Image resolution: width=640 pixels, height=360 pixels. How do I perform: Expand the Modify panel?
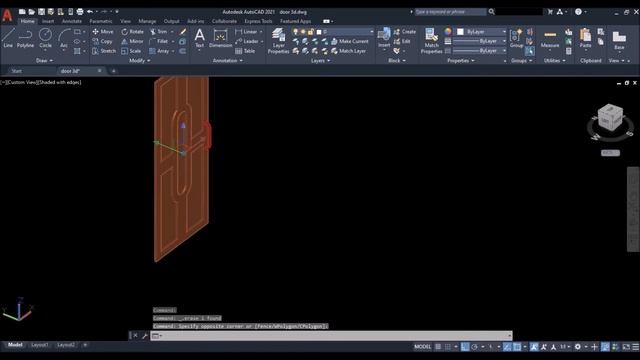click(140, 60)
